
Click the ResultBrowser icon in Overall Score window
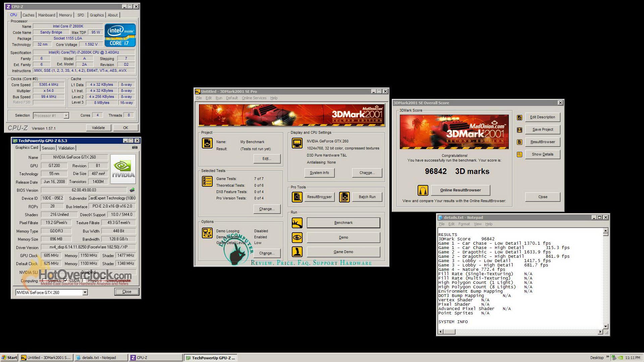tap(519, 142)
